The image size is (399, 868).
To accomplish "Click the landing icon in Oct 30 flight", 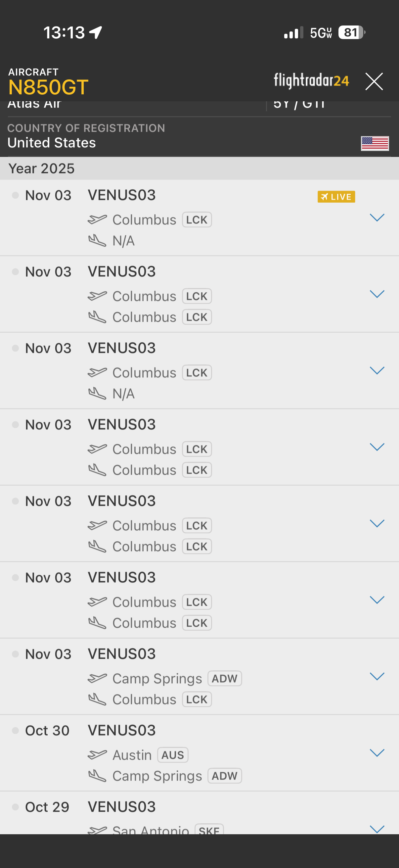I will coord(97,776).
